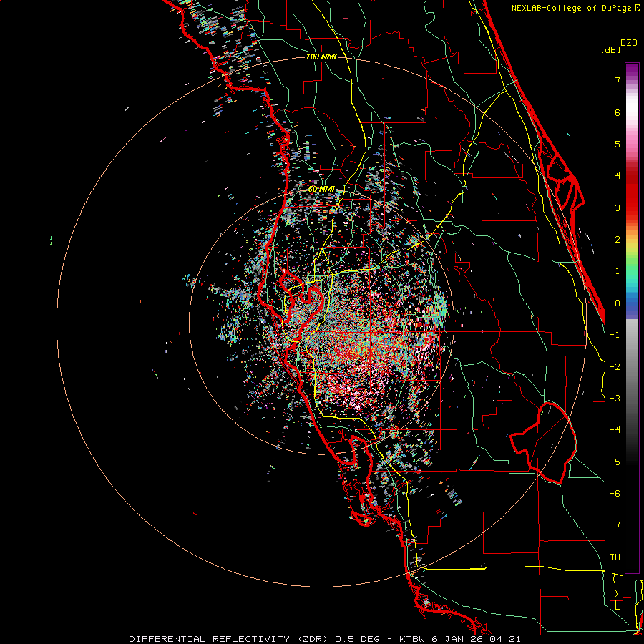Select the 0 scale value
The image size is (644, 644).
point(618,303)
